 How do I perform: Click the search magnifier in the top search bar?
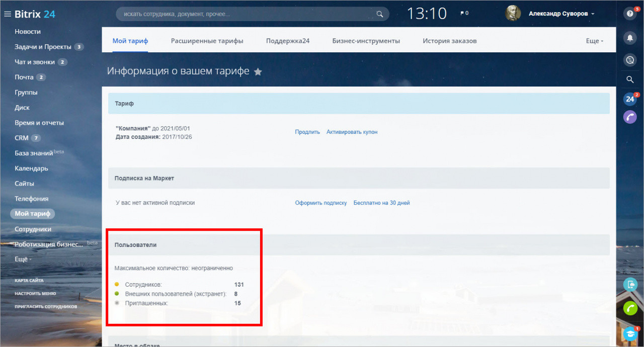(380, 14)
